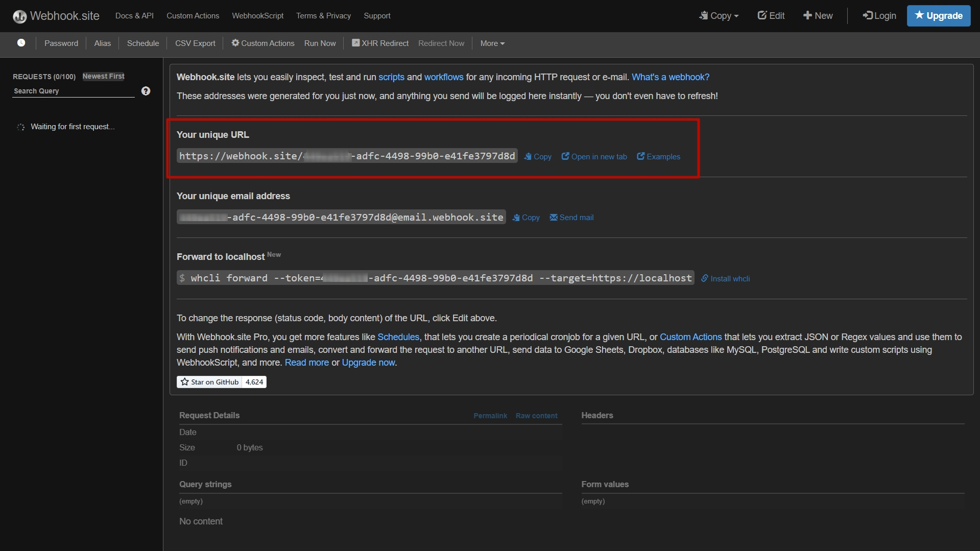Open the CSV Export option
The height and width of the screenshot is (551, 980).
coord(195,43)
